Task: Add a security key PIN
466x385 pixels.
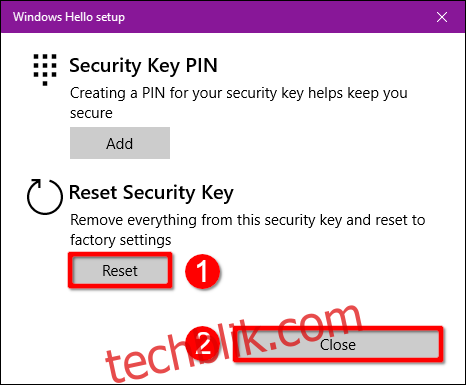Action: [120, 143]
